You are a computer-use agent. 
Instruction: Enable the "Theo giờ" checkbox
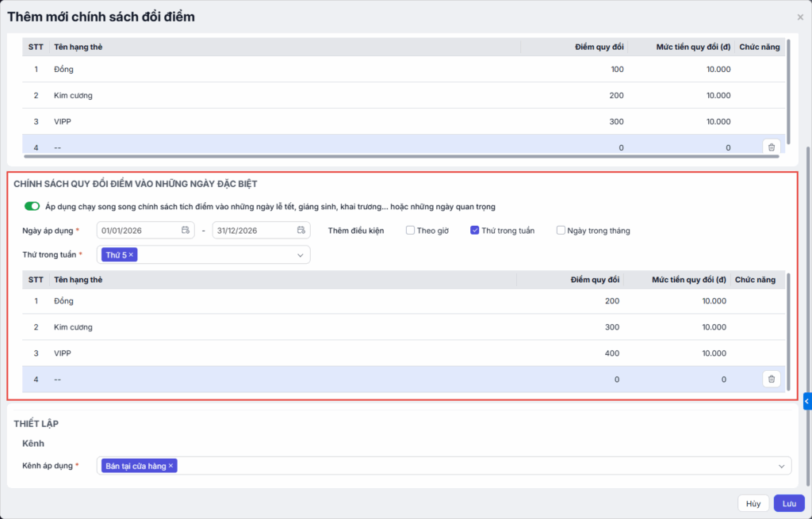tap(411, 231)
